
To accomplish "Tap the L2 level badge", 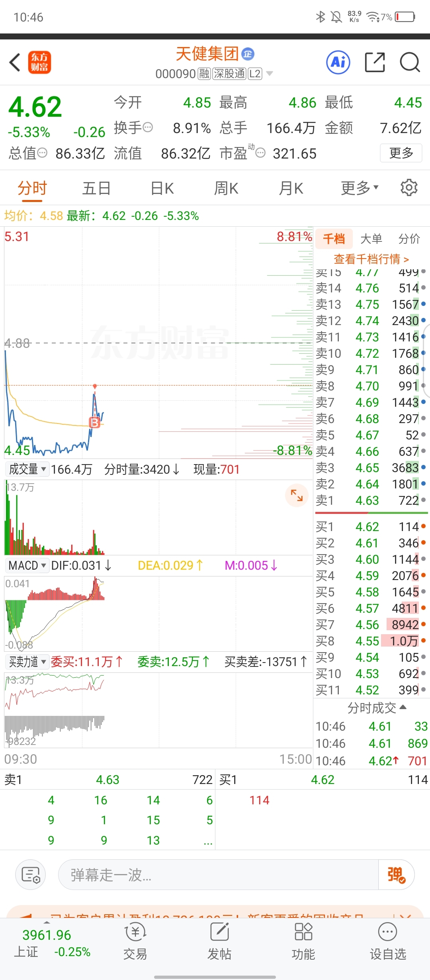I will (255, 74).
